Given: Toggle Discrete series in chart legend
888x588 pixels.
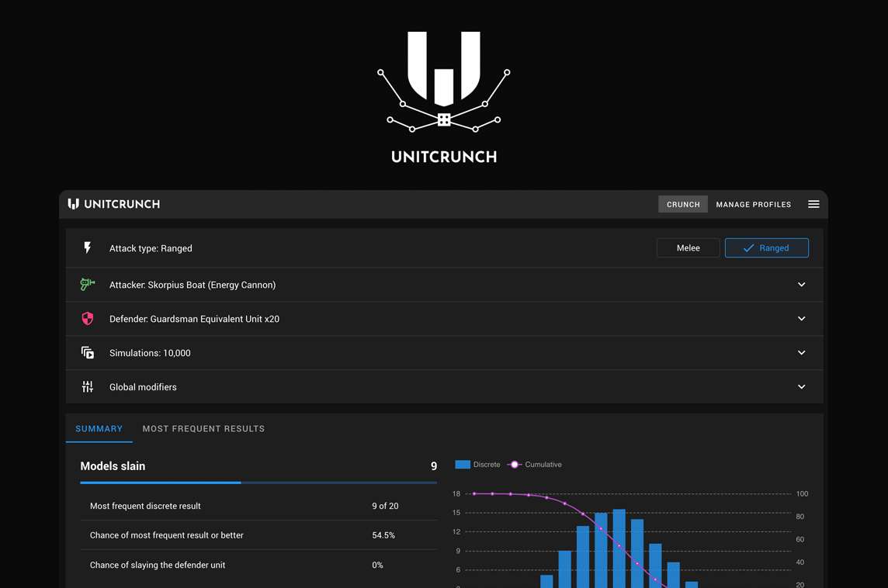Looking at the screenshot, I should [477, 465].
